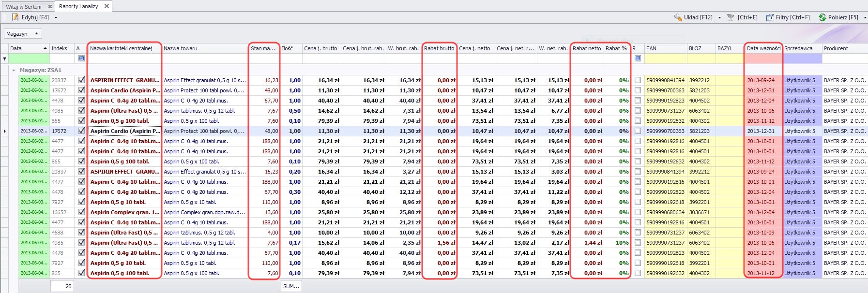Switch to the Witaj w Sertum tab
The width and height of the screenshot is (868, 293).
click(x=24, y=7)
